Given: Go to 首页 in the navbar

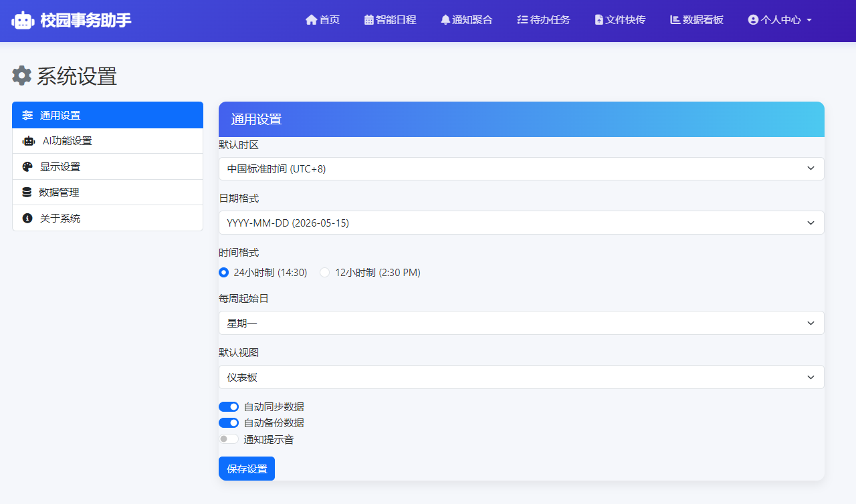Looking at the screenshot, I should [322, 20].
